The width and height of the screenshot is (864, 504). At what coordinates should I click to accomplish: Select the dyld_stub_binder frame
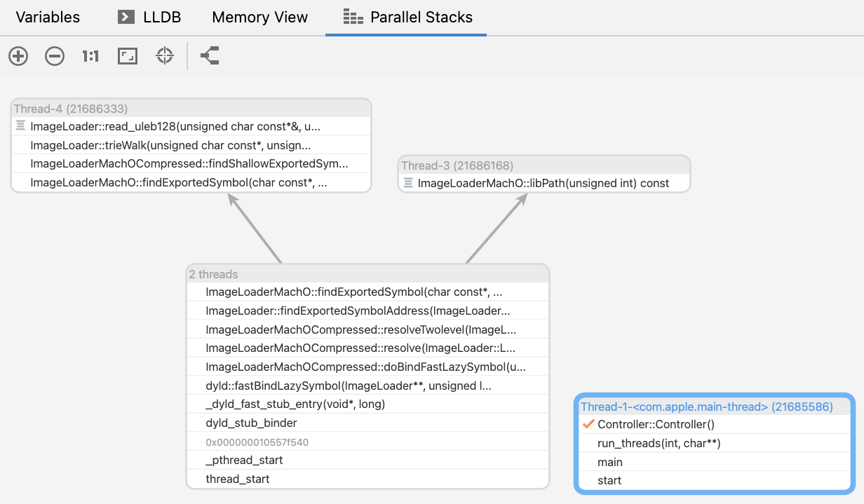pos(251,423)
